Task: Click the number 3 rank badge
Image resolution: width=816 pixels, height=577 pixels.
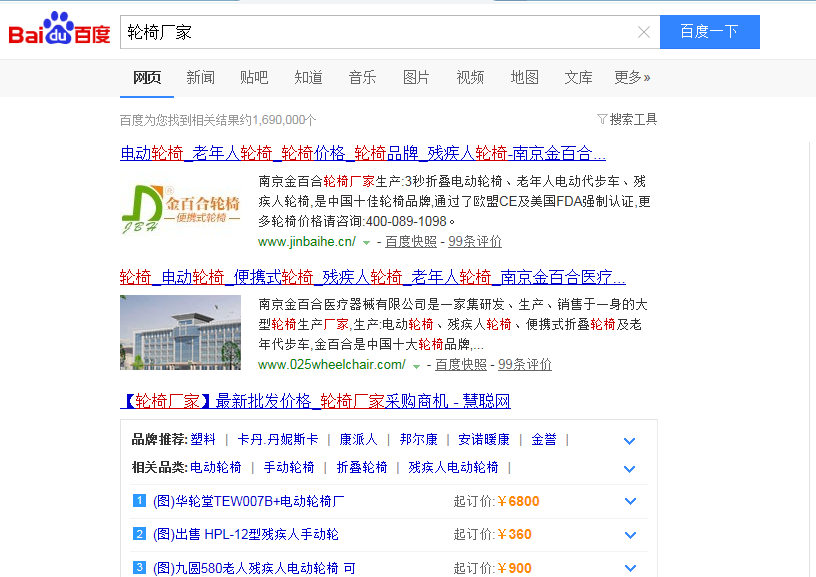Action: (x=139, y=567)
